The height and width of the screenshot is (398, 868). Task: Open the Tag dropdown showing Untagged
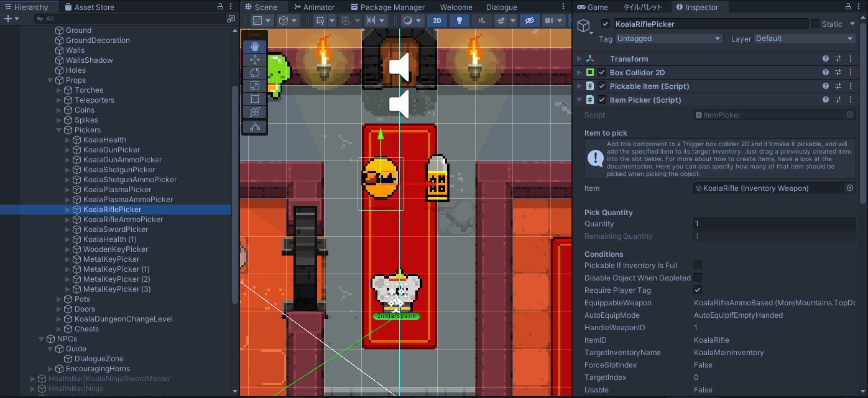[x=668, y=39]
